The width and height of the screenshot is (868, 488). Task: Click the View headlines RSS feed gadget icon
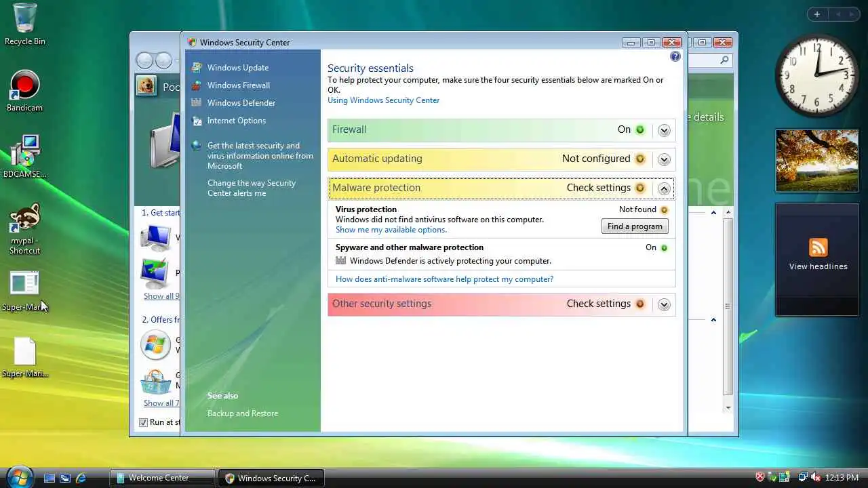click(x=818, y=247)
